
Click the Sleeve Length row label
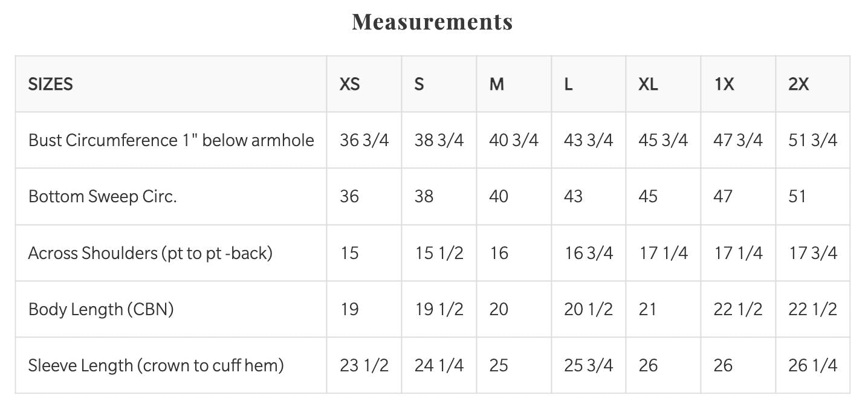[156, 365]
